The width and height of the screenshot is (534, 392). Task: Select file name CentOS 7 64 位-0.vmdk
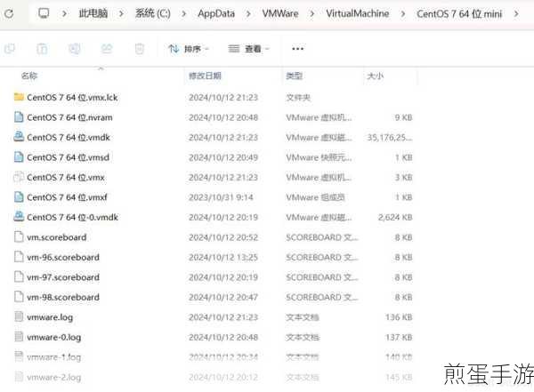[x=73, y=218]
